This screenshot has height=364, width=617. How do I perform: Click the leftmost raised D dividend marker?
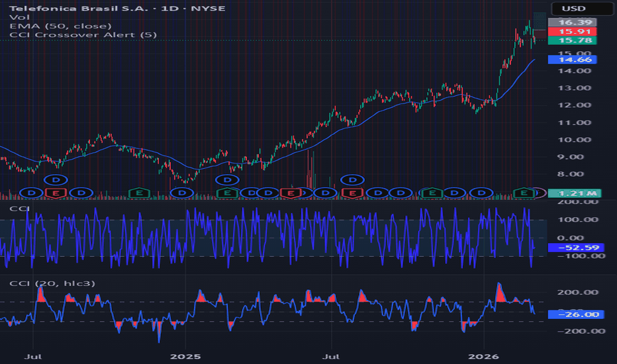pos(57,179)
